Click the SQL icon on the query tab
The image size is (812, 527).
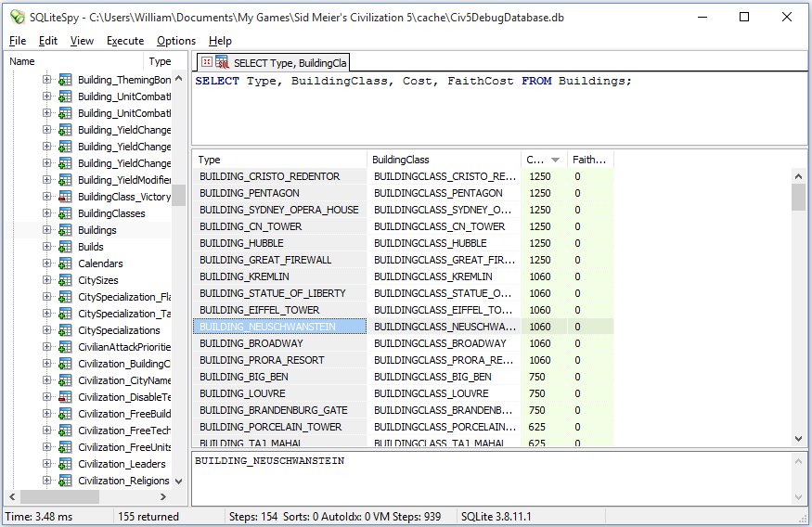point(222,62)
